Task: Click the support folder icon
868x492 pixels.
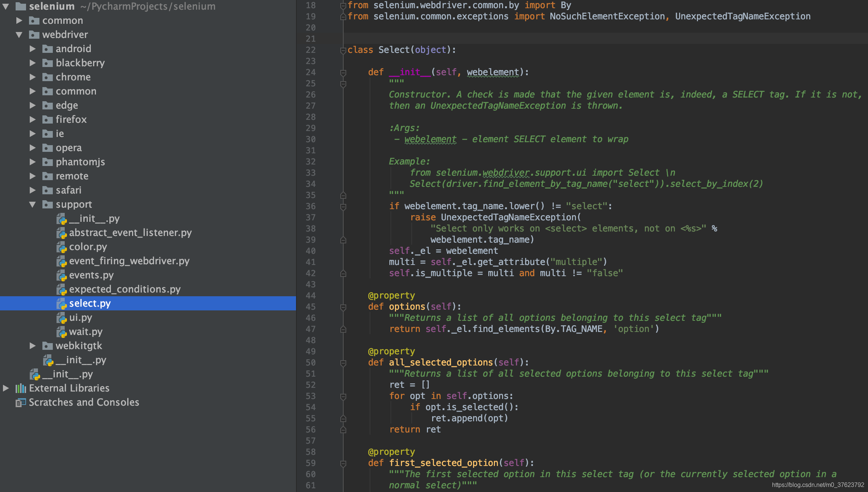Action: pyautogui.click(x=47, y=204)
